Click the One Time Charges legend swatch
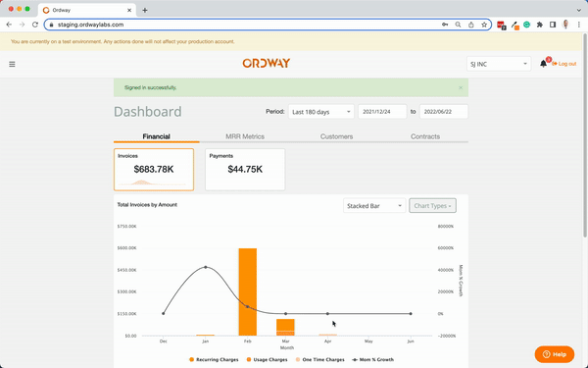 [x=298, y=360]
